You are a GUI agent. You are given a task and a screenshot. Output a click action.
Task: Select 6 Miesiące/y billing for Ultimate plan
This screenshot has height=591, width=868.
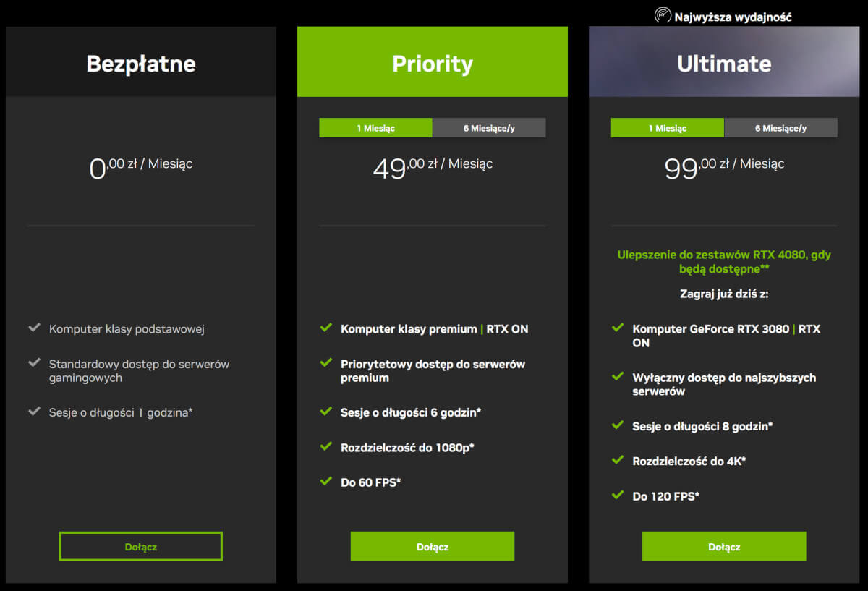(781, 127)
